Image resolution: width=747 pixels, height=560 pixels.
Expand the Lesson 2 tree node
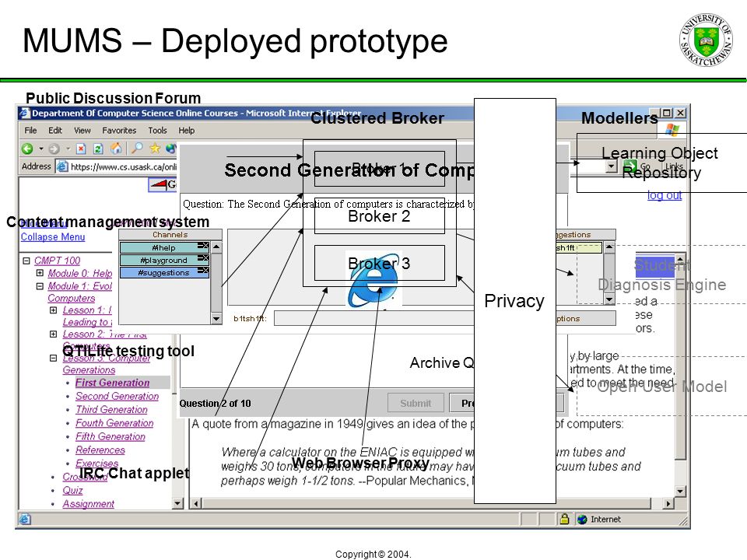pos(54,334)
